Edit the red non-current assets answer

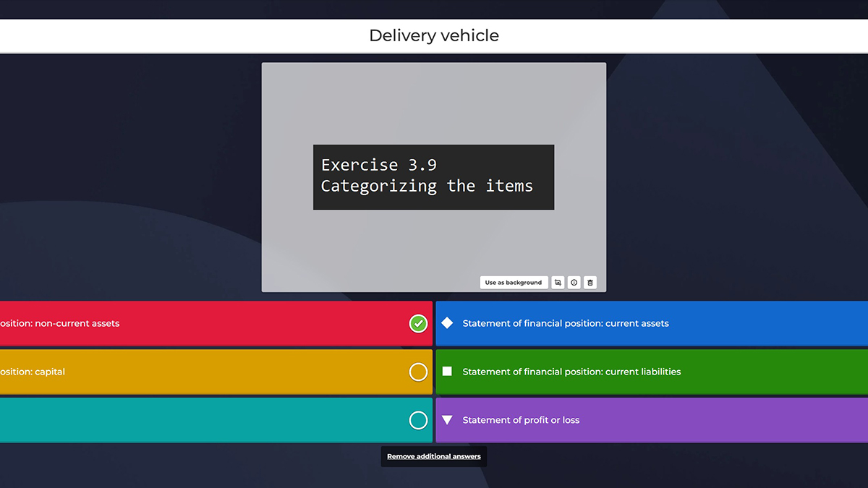(x=216, y=323)
